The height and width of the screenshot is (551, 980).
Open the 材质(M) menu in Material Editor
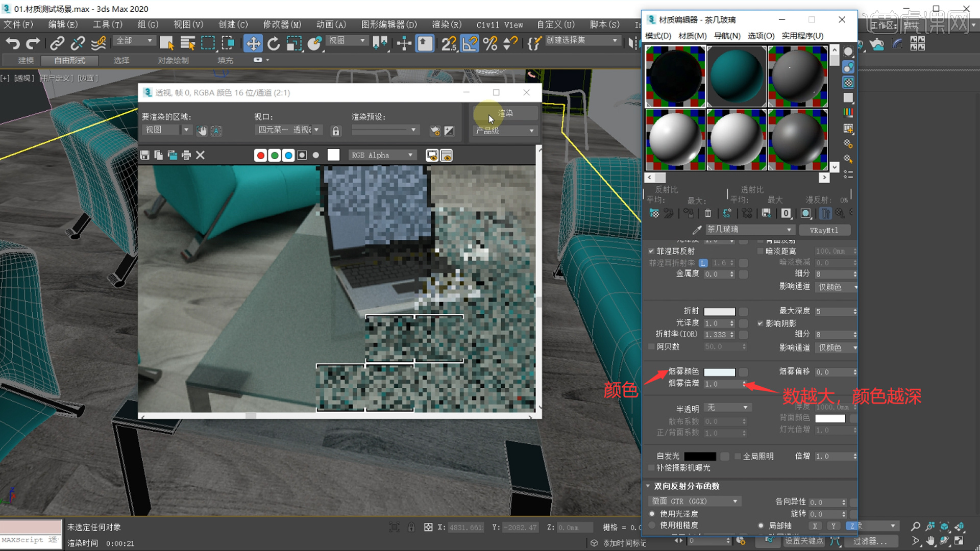[x=692, y=36]
